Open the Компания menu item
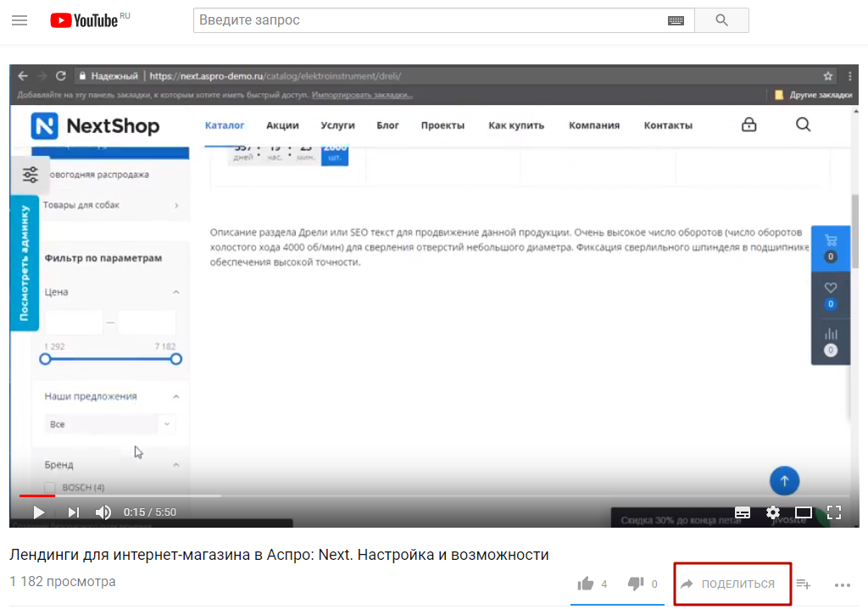The width and height of the screenshot is (868, 609). (594, 125)
